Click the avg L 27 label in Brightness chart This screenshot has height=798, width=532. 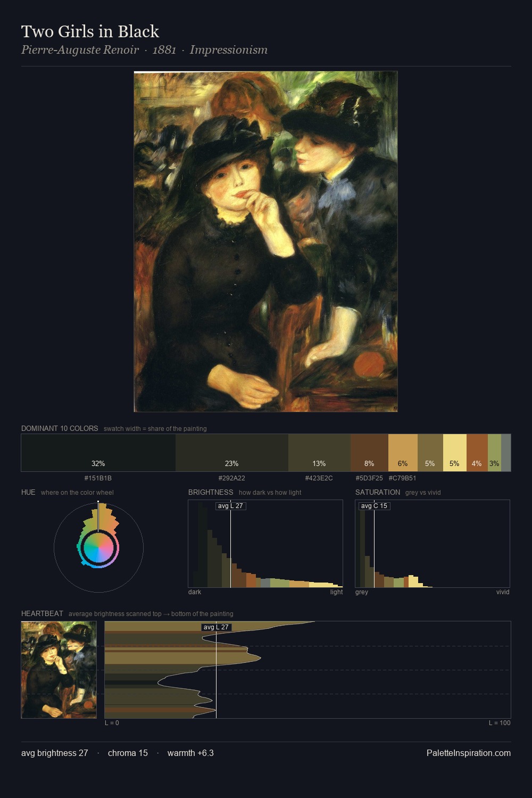tap(230, 506)
